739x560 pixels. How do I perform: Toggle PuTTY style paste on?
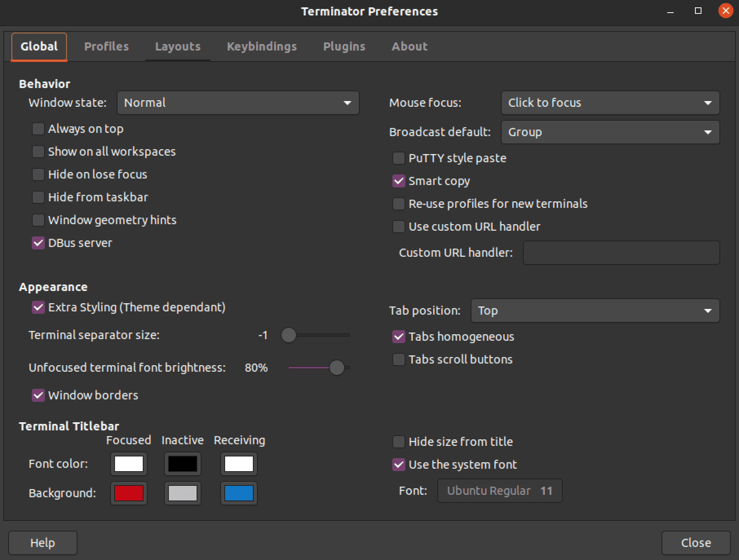click(398, 158)
